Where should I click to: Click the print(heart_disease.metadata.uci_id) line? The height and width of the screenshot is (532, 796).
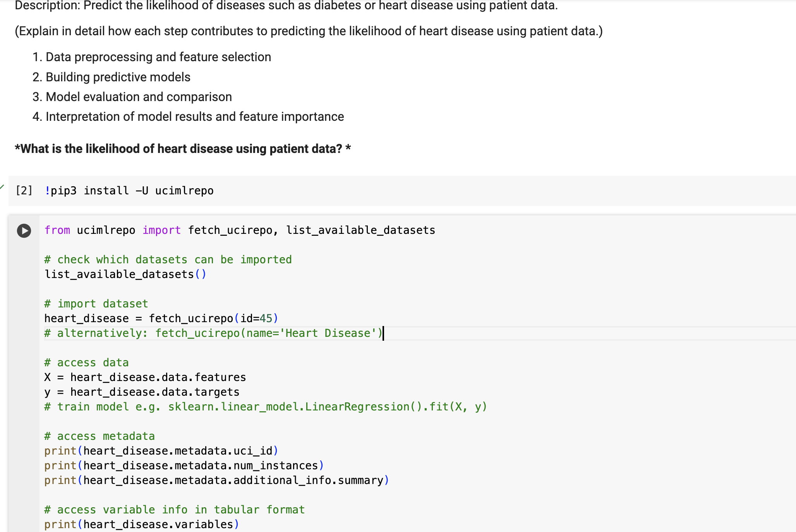point(161,451)
